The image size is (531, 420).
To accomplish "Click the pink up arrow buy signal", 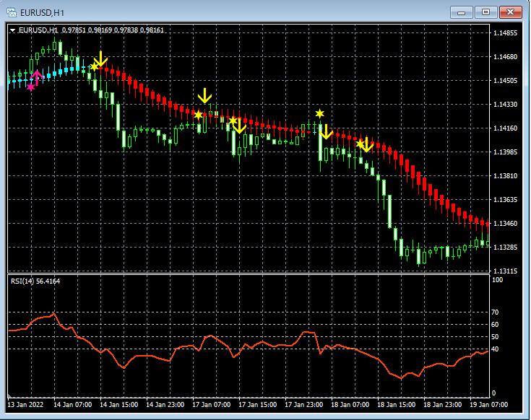I will (x=37, y=78).
